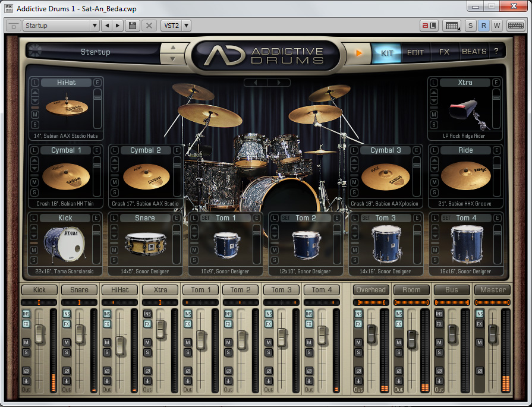Mute the Kick mixer channel
Viewport: 532px width, 407px height.
tap(26, 342)
